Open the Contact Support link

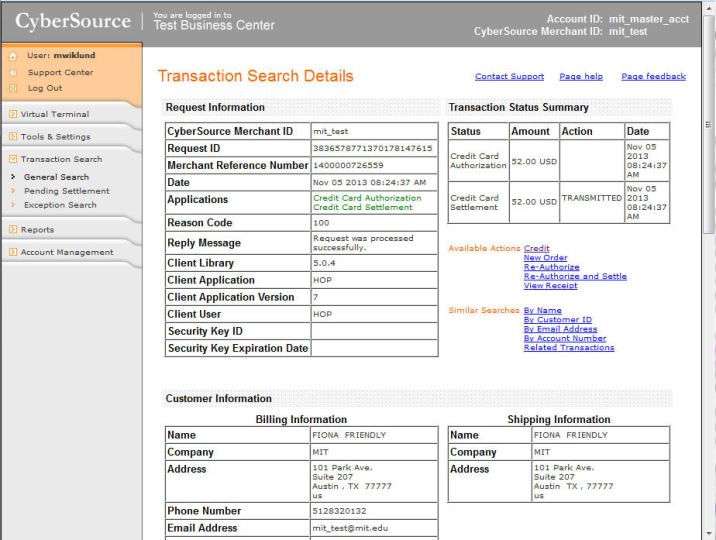pos(509,77)
